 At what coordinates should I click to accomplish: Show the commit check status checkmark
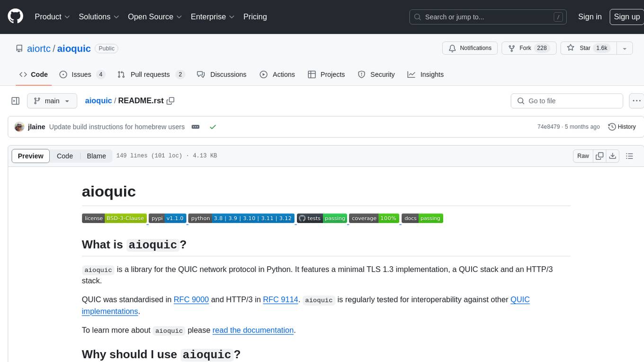pyautogui.click(x=213, y=127)
